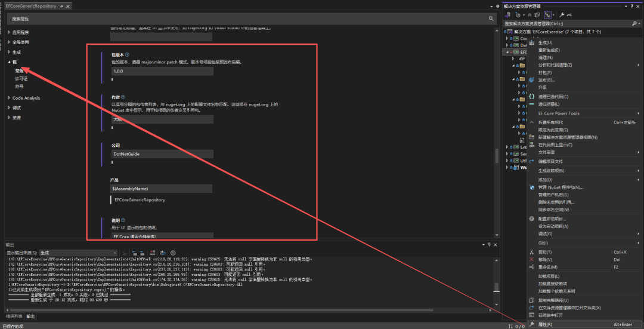Go to next message in output toolbar
Viewport: 644px width, 329px height.
tap(142, 253)
